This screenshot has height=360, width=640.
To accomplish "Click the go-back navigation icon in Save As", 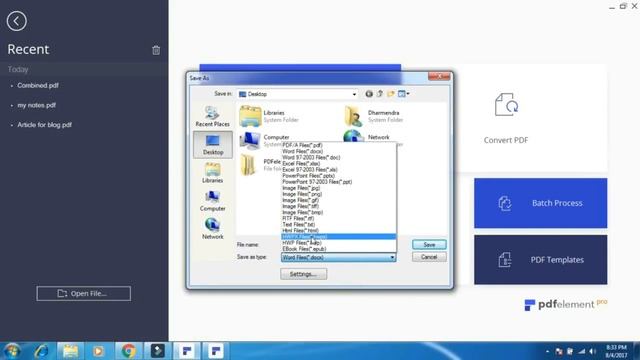I will click(x=369, y=94).
